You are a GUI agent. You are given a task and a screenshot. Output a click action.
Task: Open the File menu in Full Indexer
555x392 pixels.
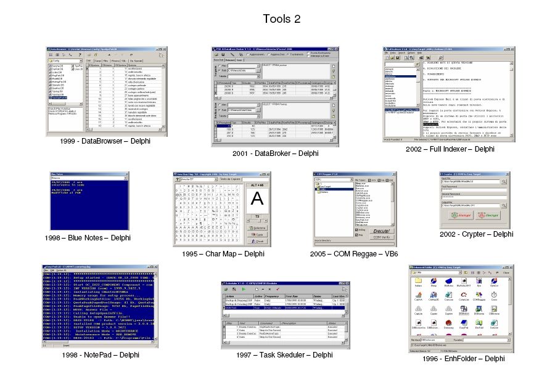pos(387,53)
